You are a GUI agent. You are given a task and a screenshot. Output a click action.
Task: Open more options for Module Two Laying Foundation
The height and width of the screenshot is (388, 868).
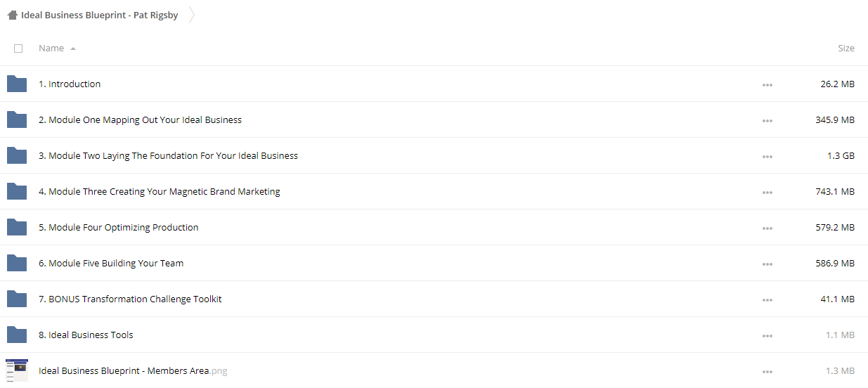coord(767,157)
